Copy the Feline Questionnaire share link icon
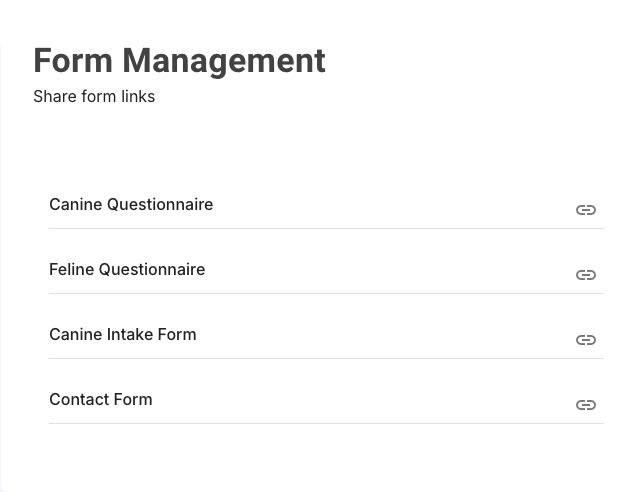The height and width of the screenshot is (492, 640). (586, 275)
